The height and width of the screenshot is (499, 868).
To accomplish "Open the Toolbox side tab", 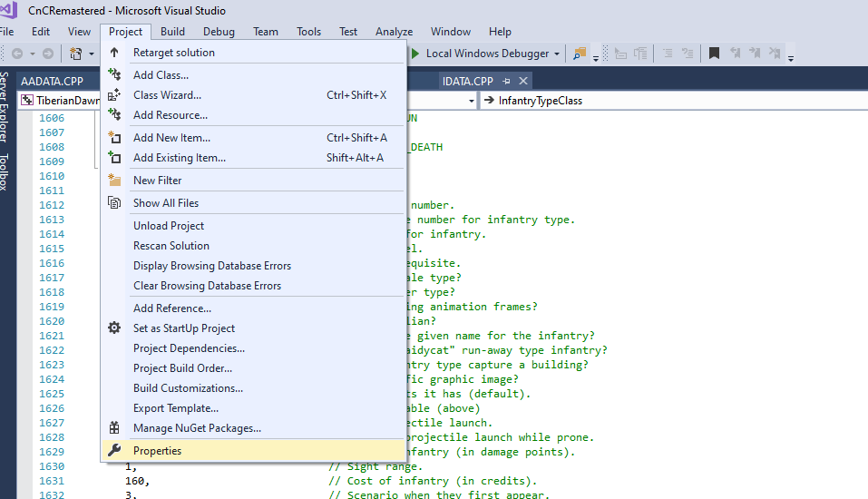I will [4, 172].
